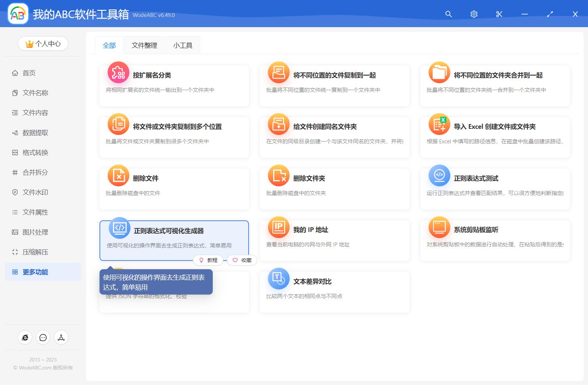Viewport: 588px width, 385px height.
Task: Click the 文本差异对比 icon
Action: point(279,279)
